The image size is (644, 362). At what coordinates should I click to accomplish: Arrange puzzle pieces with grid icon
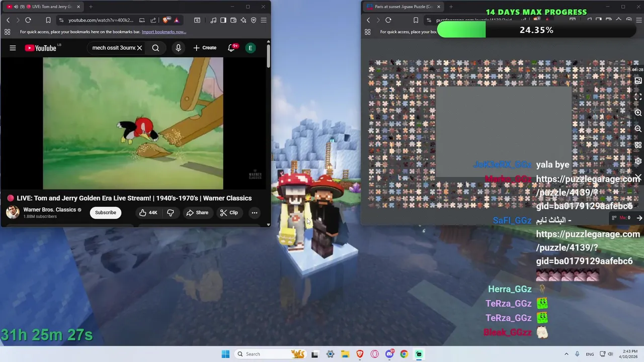click(x=638, y=145)
